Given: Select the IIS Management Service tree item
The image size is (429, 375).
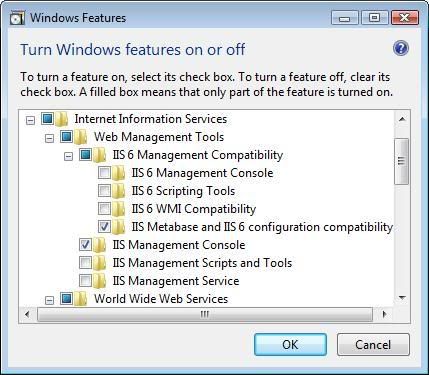Looking at the screenshot, I should tap(176, 281).
